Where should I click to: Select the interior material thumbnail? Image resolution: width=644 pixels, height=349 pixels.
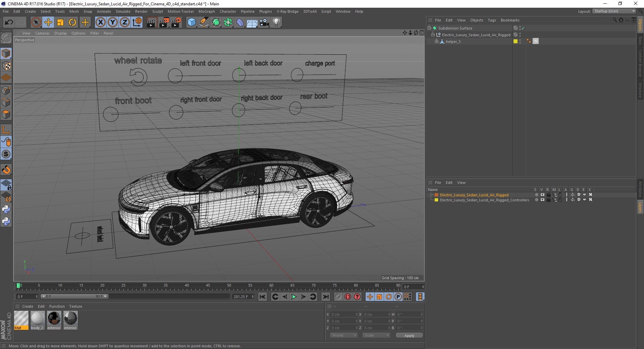click(x=70, y=320)
